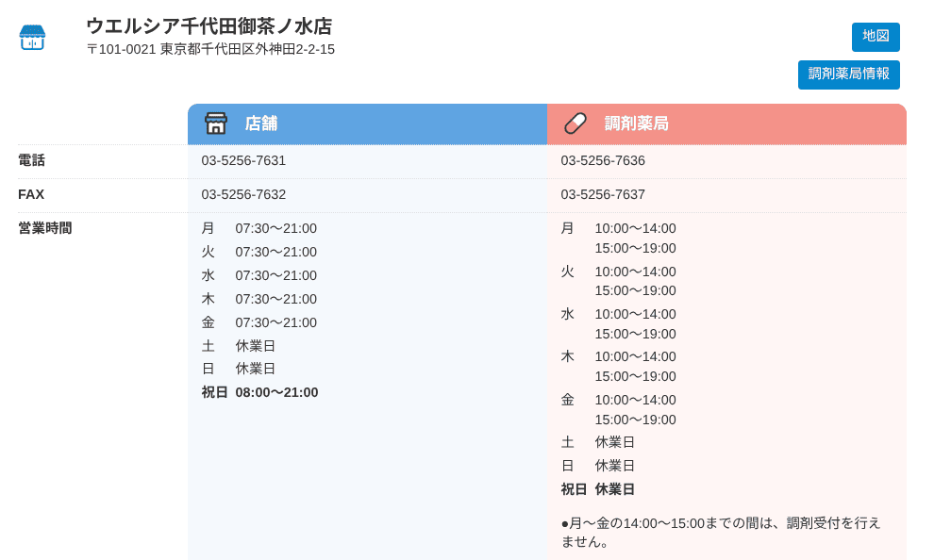The image size is (951, 560).
Task: Click the blue store icon beside the shop name
Action: (x=32, y=38)
